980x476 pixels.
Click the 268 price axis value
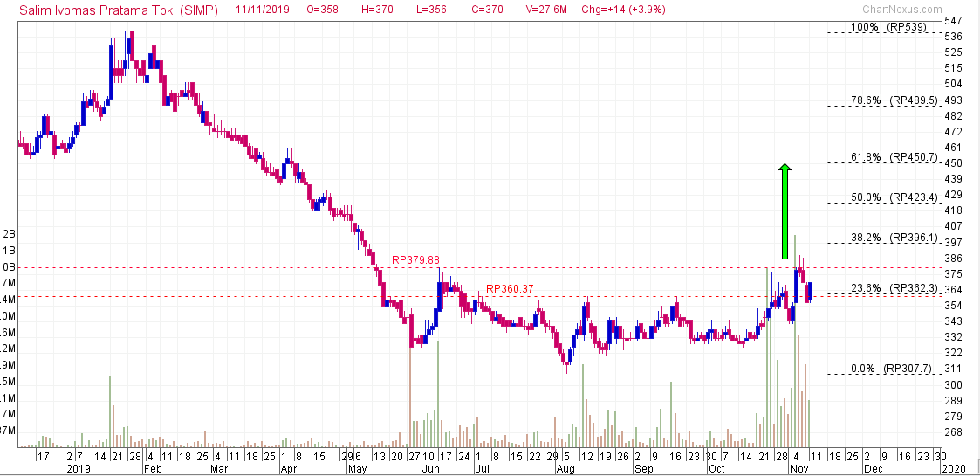point(953,432)
